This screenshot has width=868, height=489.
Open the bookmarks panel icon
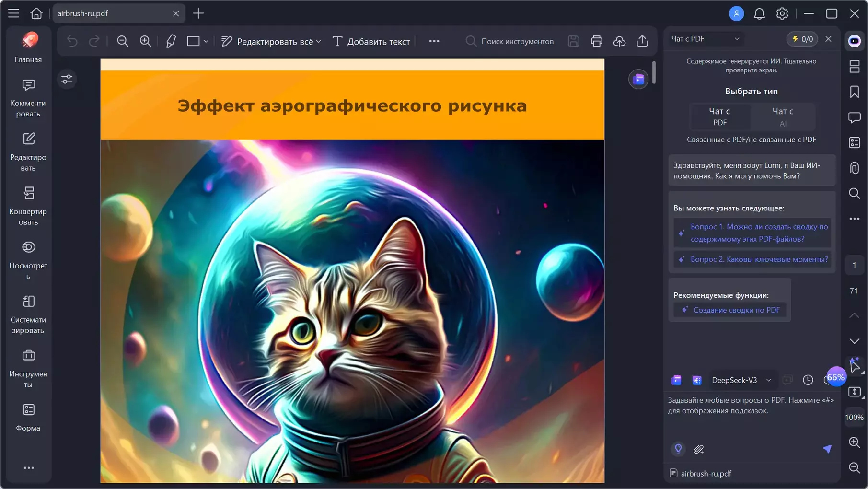[854, 92]
